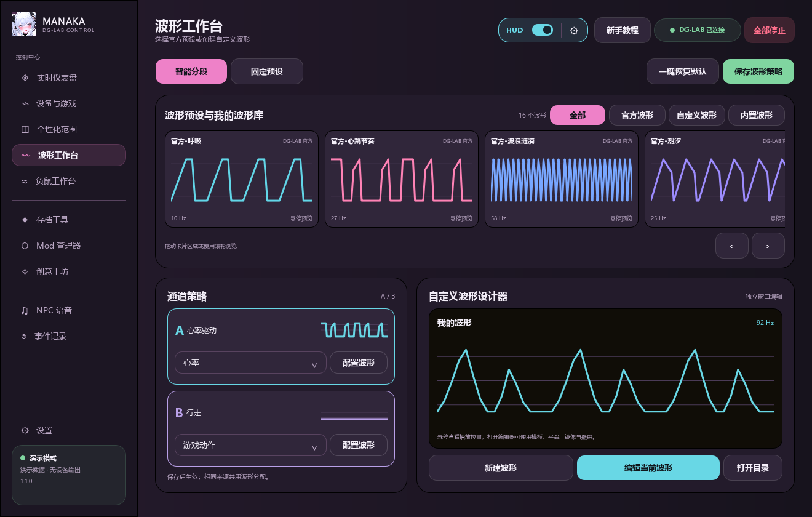Click the 全部停止 button
812x517 pixels.
(x=770, y=30)
